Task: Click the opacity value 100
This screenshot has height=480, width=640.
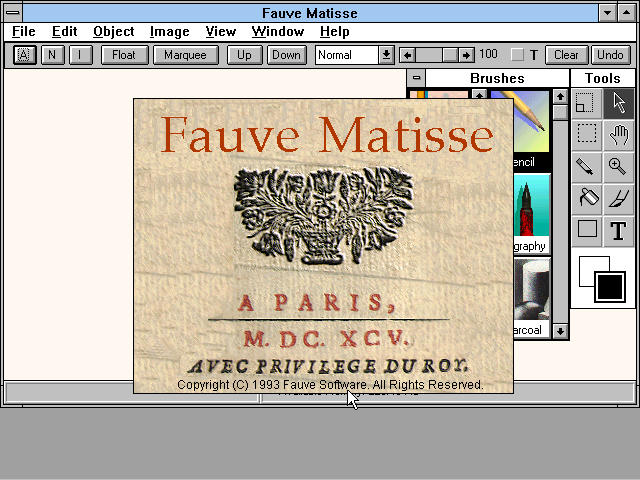Action: pyautogui.click(x=488, y=54)
